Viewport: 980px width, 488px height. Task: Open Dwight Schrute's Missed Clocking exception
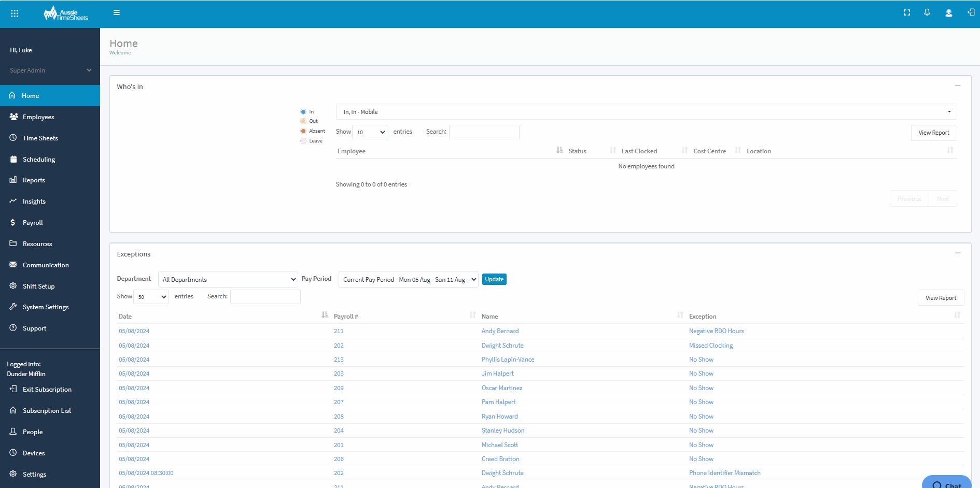click(x=711, y=345)
